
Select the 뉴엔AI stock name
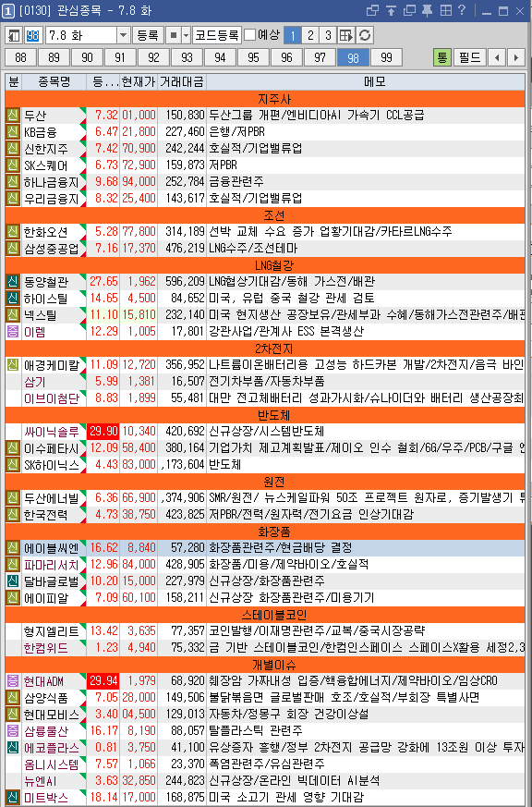[40, 781]
